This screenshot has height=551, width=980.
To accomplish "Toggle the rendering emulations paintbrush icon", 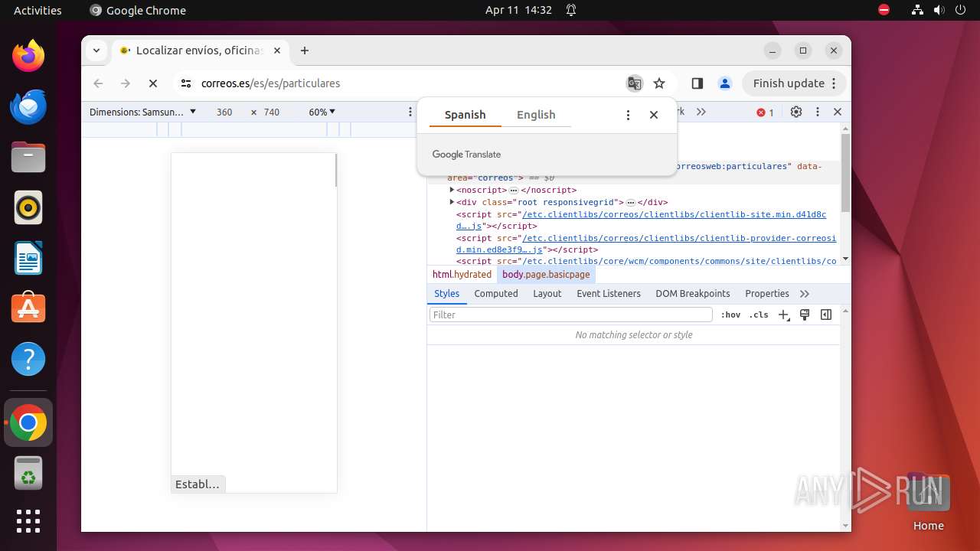I will pos(805,315).
